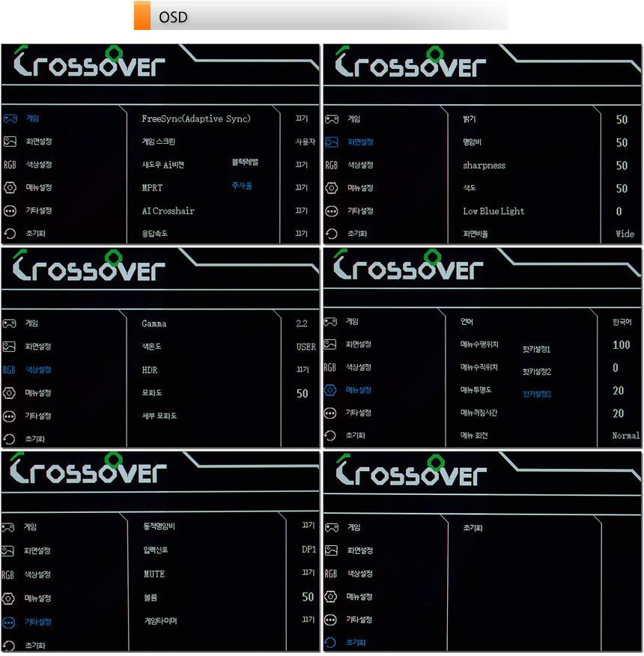Select the 밝기 brightness value 50
Screen dimensions: 644x656
(622, 120)
